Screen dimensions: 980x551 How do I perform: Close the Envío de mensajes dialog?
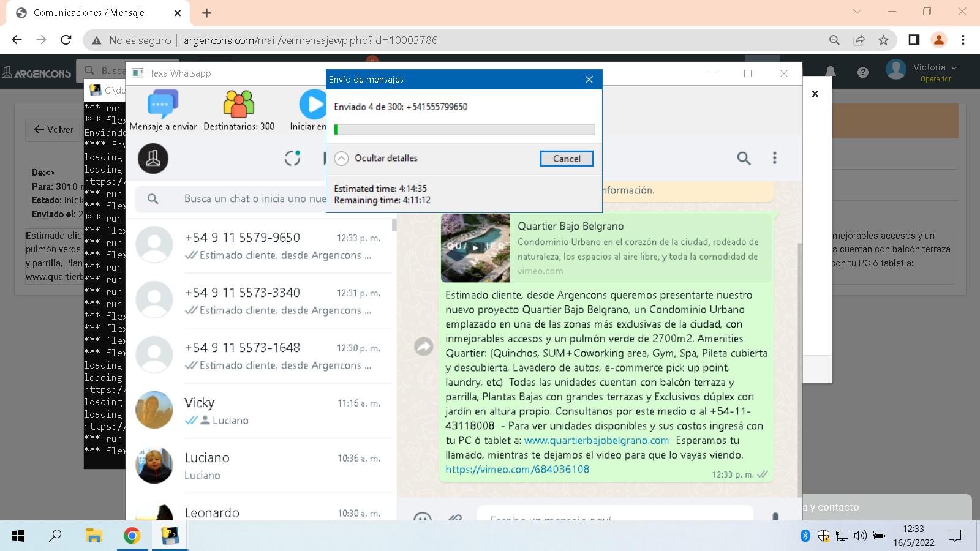click(x=589, y=80)
